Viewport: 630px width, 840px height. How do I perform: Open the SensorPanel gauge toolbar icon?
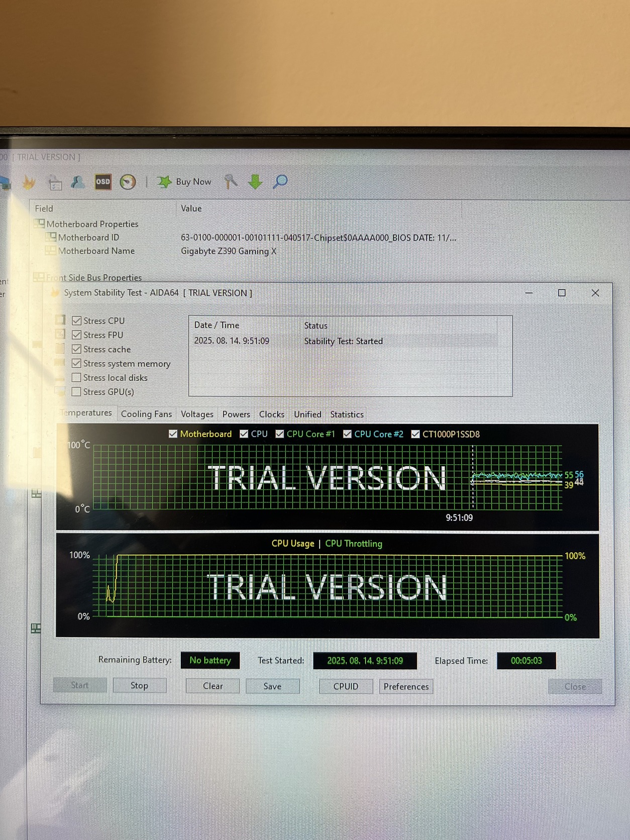[x=128, y=182]
